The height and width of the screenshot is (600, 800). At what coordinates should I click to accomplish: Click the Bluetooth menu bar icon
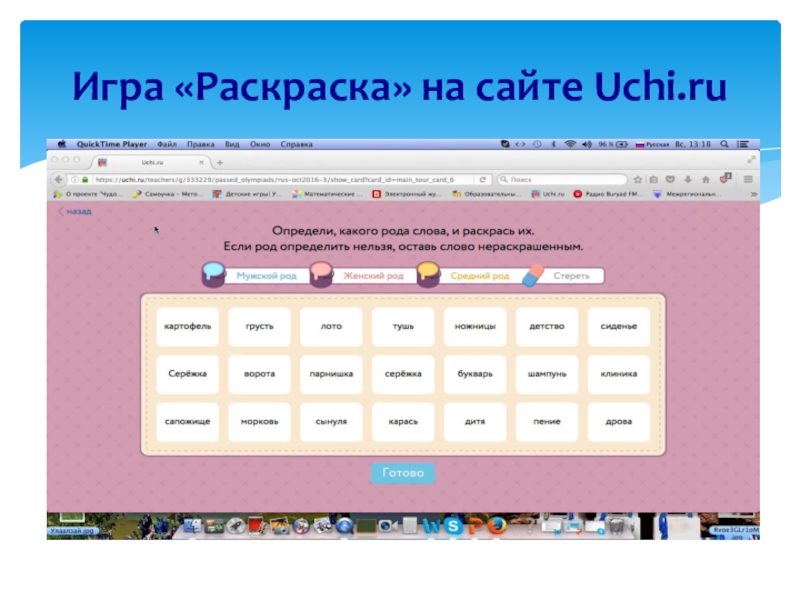tap(554, 144)
